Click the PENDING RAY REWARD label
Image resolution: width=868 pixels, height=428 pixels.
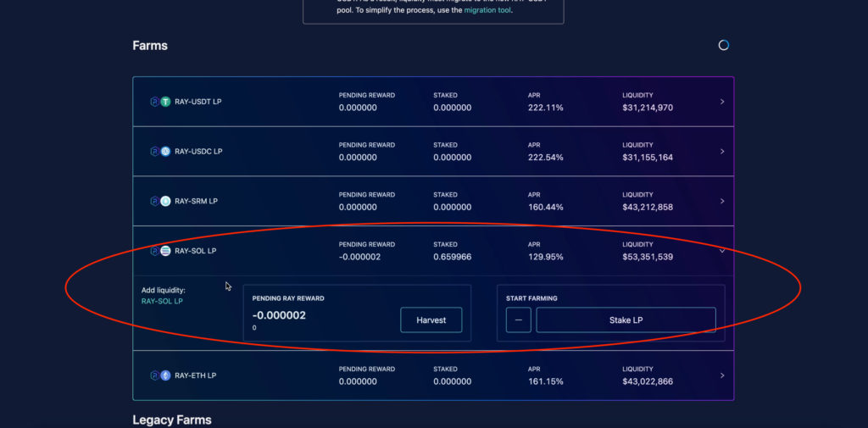(288, 298)
